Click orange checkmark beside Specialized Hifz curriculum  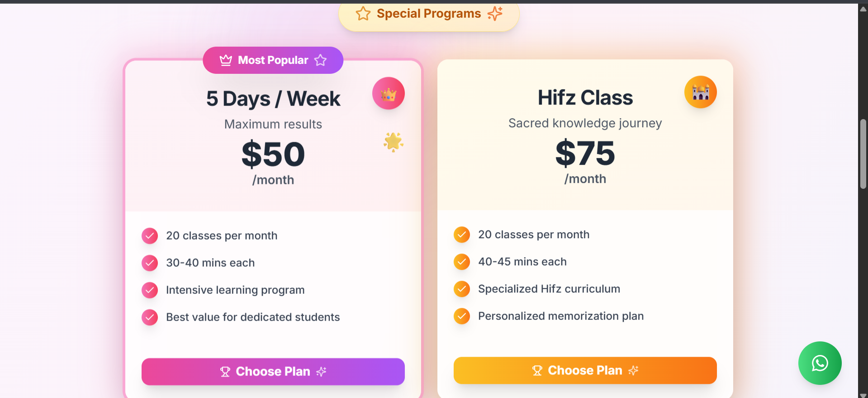coord(462,289)
